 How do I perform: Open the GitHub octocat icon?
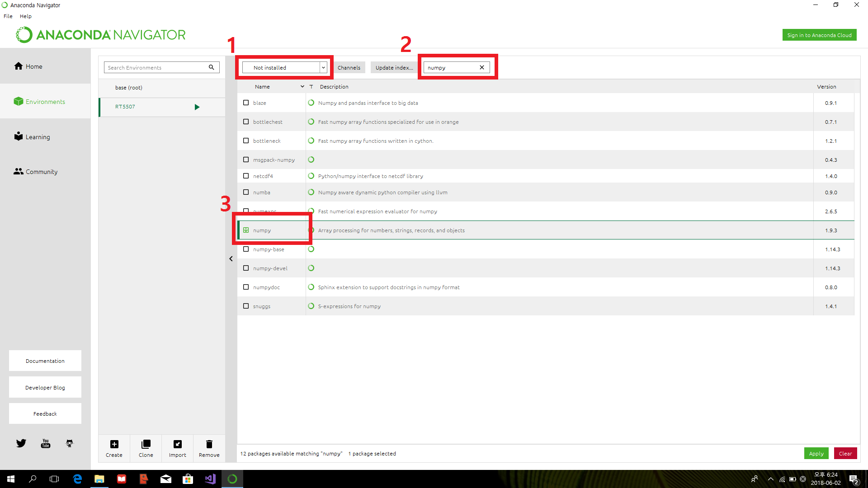pos(70,443)
